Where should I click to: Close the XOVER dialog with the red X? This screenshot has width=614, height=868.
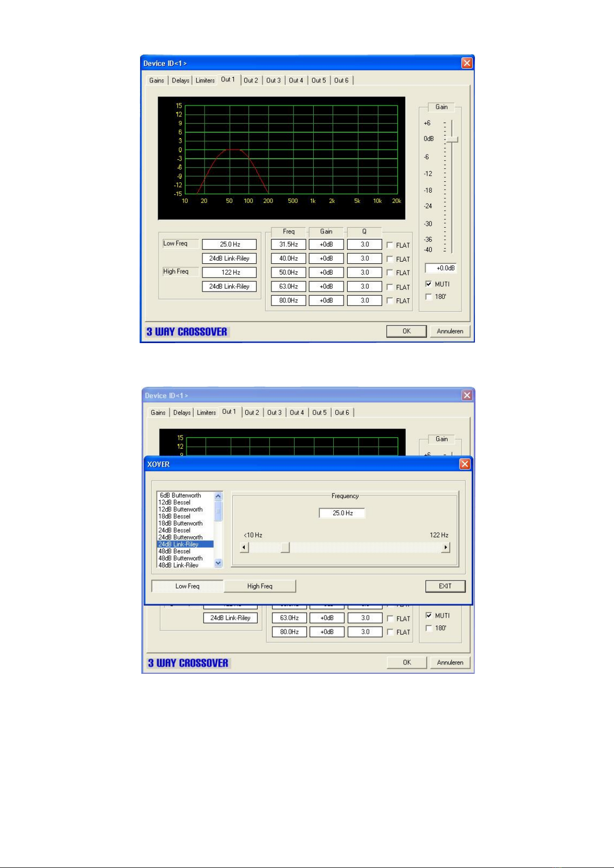click(x=465, y=464)
